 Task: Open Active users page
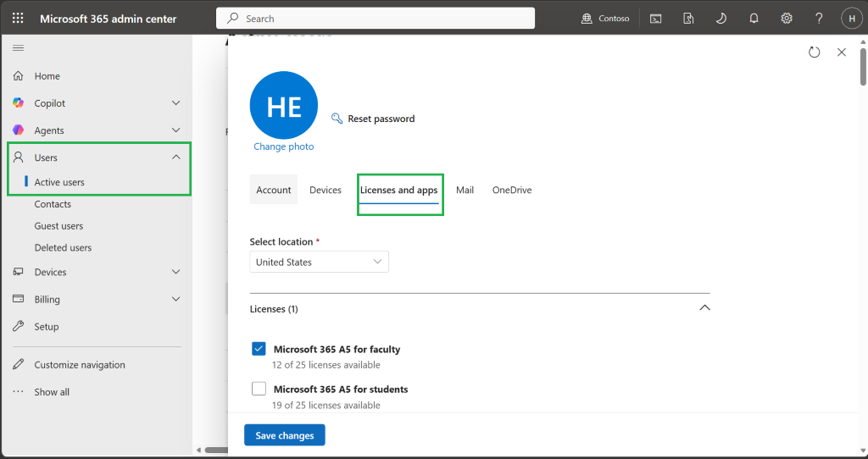(x=59, y=182)
